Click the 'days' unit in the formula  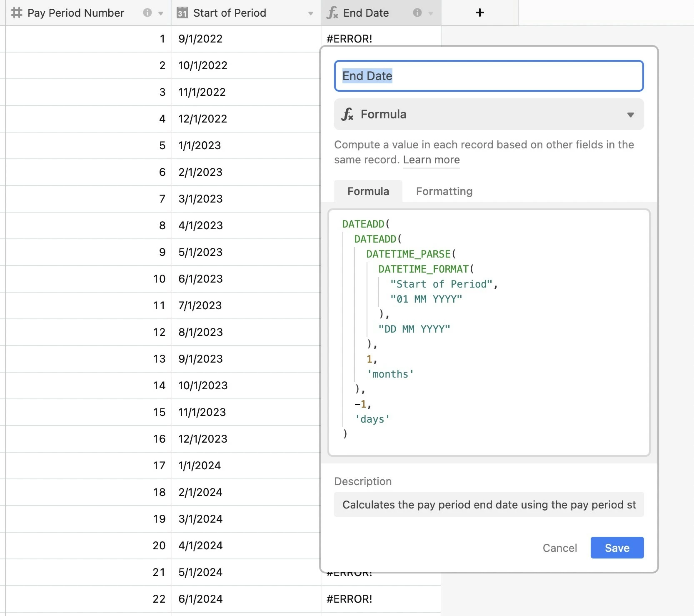(x=372, y=419)
